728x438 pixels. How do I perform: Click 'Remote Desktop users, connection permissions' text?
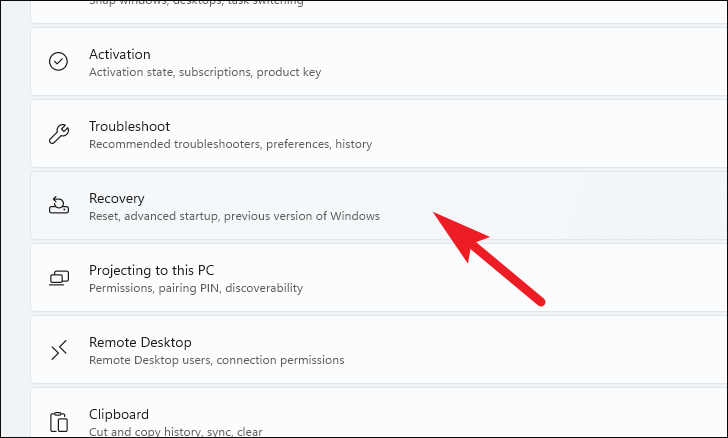click(217, 360)
